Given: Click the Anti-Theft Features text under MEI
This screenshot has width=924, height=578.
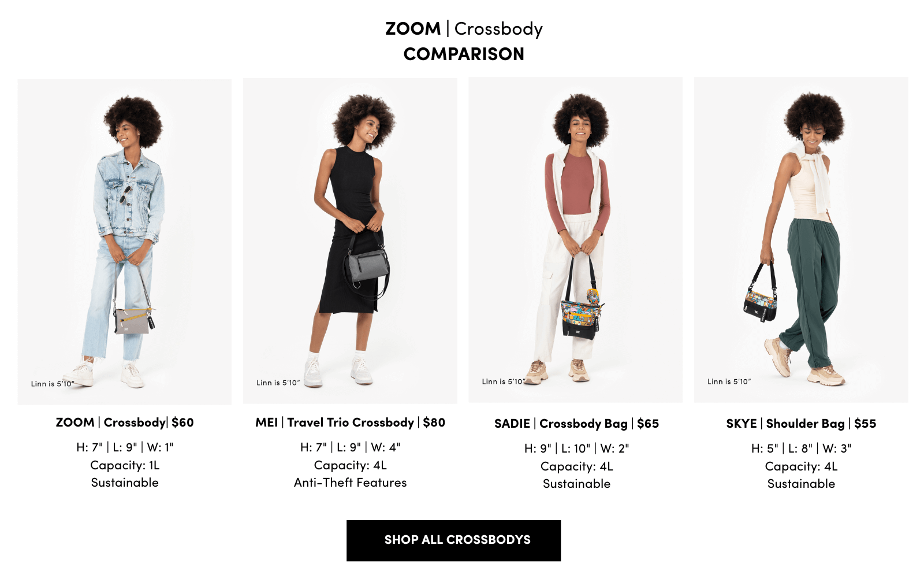Looking at the screenshot, I should coord(350,483).
